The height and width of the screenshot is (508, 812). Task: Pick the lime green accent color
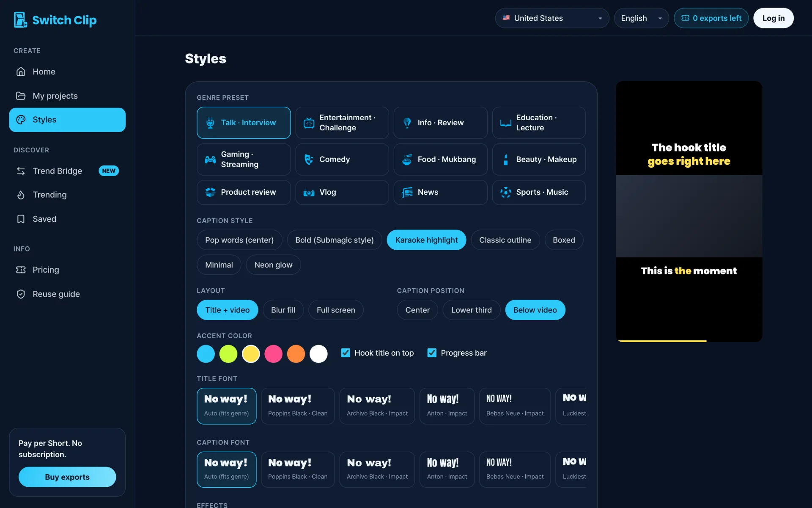228,354
